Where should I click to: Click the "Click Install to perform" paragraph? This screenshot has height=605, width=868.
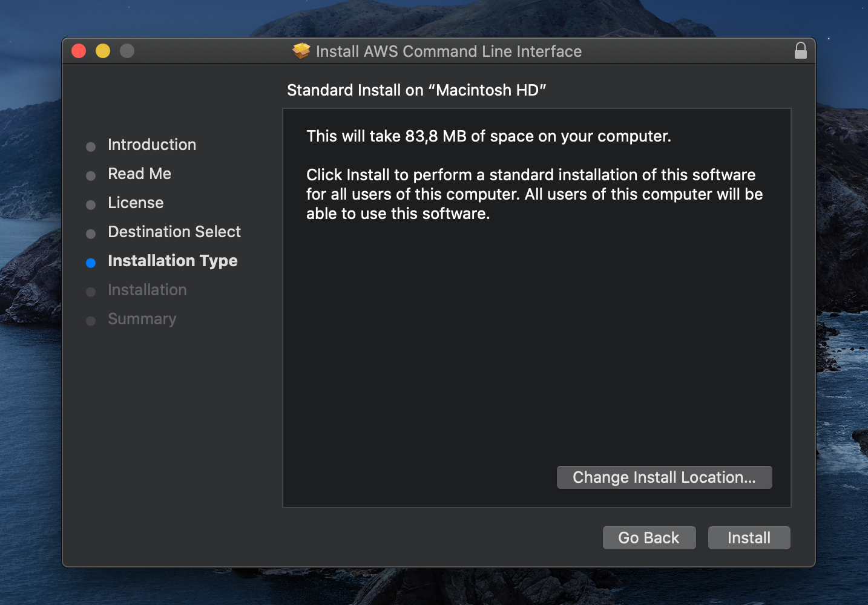tap(534, 194)
